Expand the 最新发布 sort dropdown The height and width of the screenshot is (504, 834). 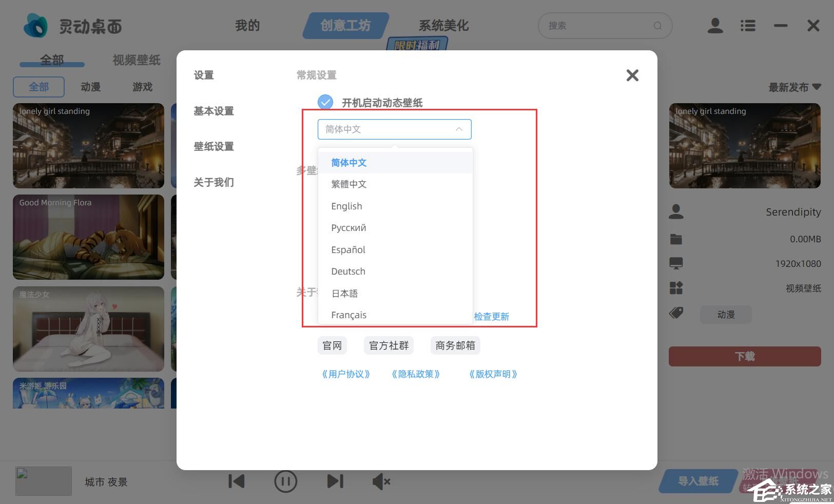point(794,87)
